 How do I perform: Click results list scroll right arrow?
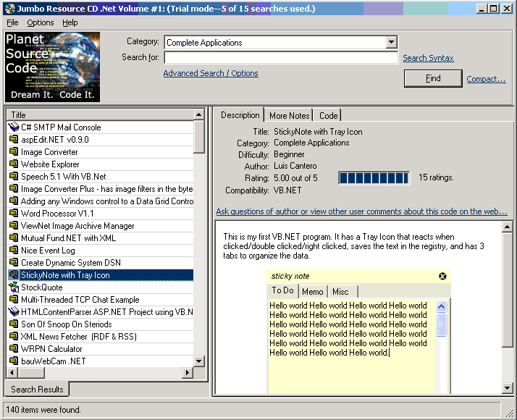[188, 372]
